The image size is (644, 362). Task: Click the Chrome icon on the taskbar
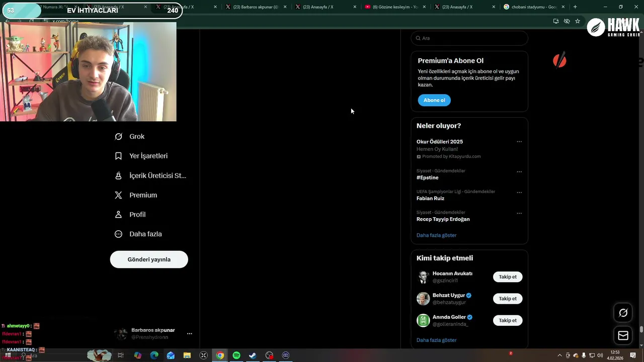point(220,355)
